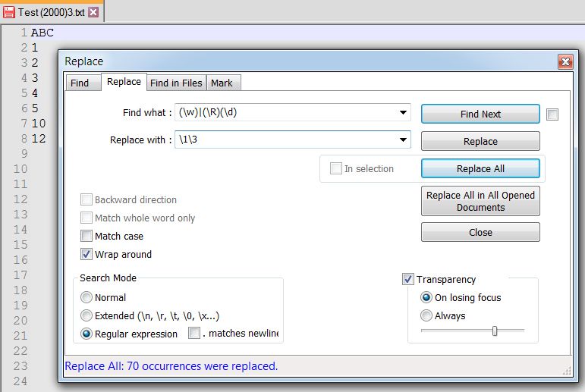Image resolution: width=585 pixels, height=392 pixels.
Task: Expand the Find what history dropdown
Action: tap(403, 112)
